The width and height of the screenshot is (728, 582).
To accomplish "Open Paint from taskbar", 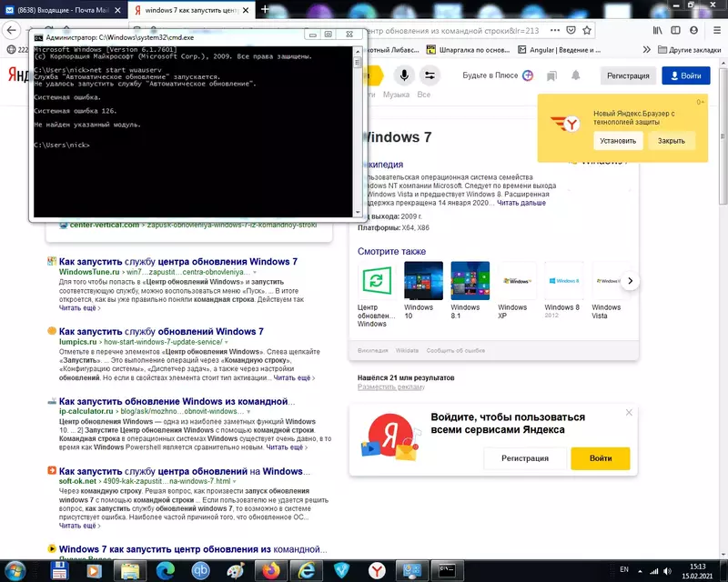I will pos(236,570).
